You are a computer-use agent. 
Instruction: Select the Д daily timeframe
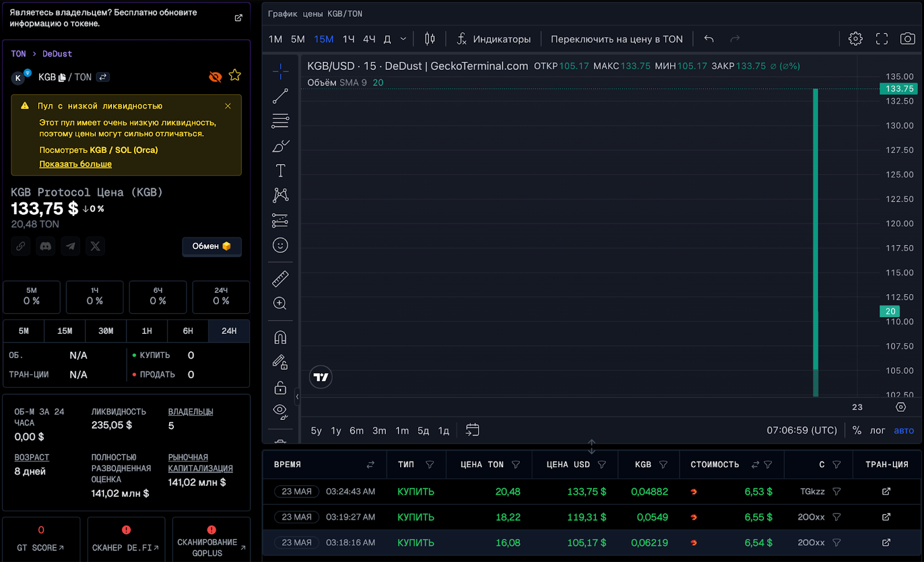(x=388, y=39)
